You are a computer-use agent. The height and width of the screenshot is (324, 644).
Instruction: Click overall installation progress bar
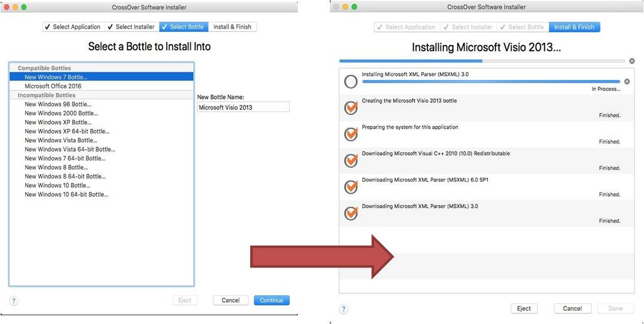(x=482, y=61)
